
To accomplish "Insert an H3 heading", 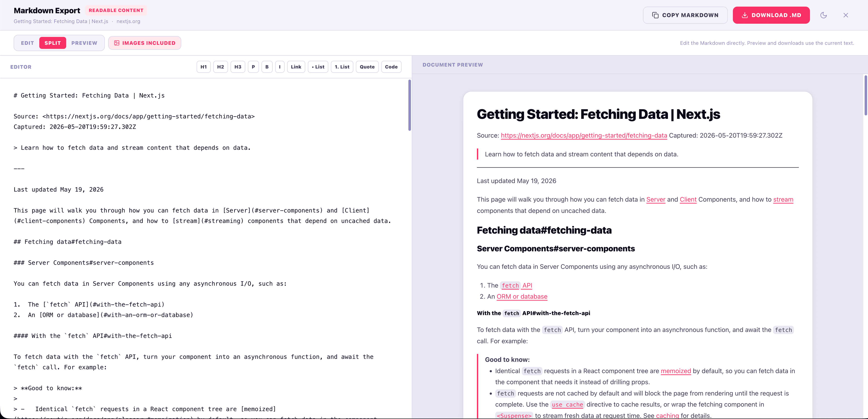I will coord(238,67).
